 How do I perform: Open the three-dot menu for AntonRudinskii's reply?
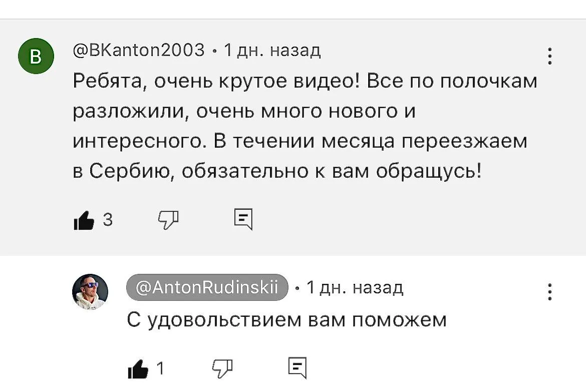[x=550, y=292]
